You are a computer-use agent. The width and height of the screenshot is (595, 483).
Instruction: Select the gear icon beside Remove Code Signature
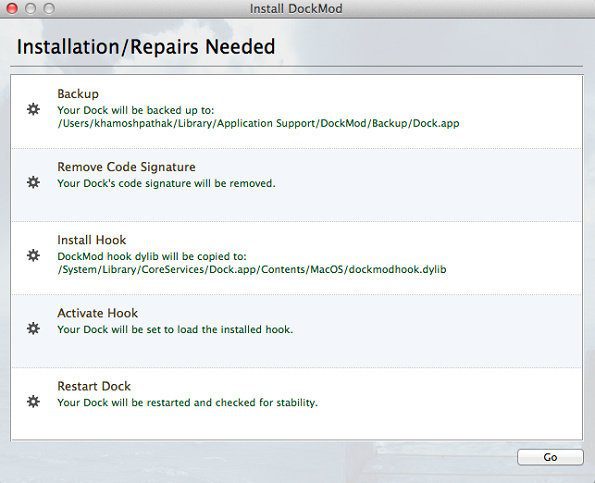coord(33,183)
